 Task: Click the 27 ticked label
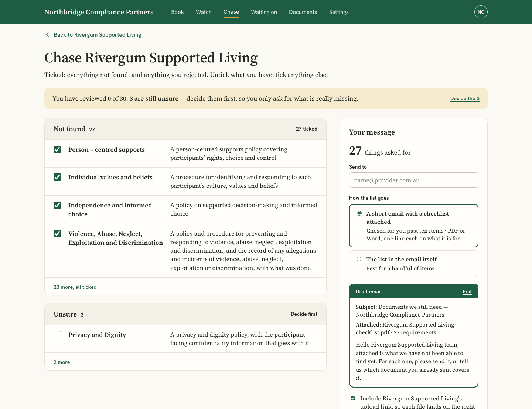tap(306, 129)
